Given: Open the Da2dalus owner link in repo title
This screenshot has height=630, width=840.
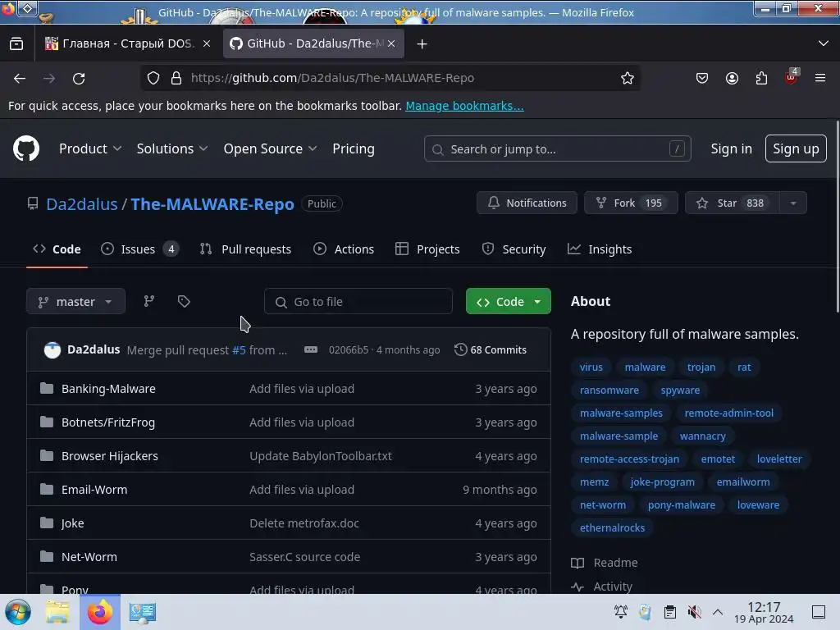Looking at the screenshot, I should 82,204.
